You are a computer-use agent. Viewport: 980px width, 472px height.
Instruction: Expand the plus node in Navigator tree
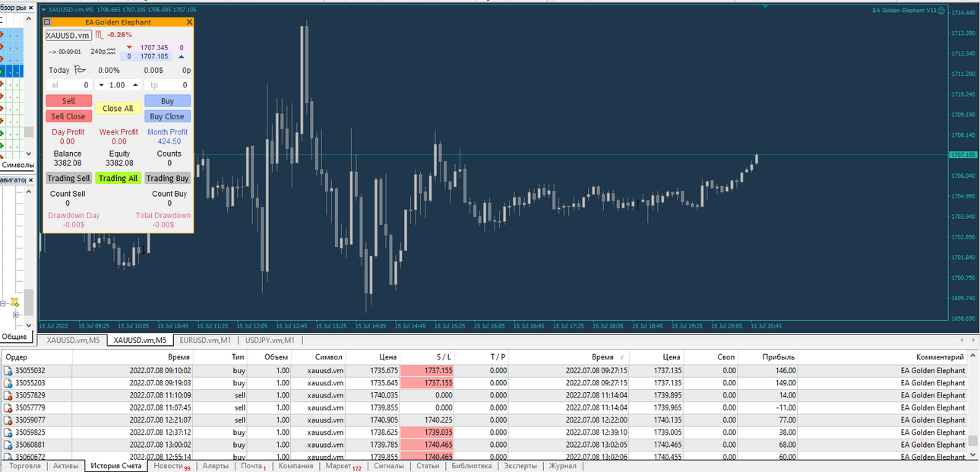(x=15, y=314)
